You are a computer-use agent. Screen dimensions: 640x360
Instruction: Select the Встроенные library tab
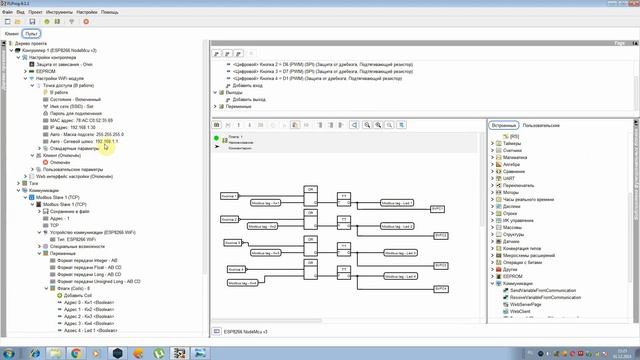point(503,126)
